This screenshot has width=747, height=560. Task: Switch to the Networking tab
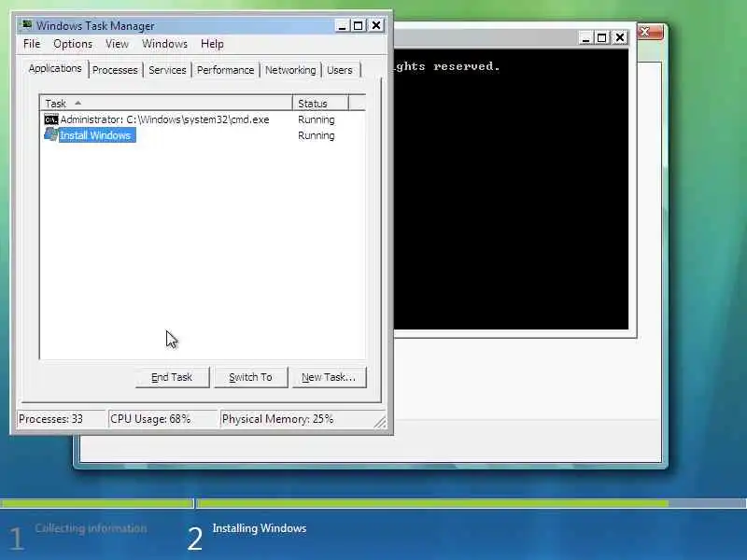[290, 70]
